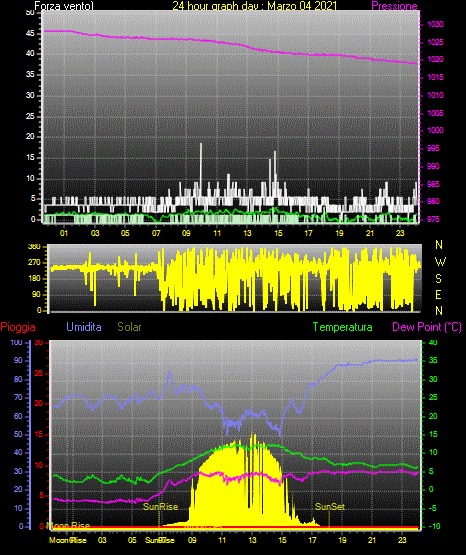This screenshot has width=466, height=555.
Task: Click the '1010' value on the pressure axis
Action: [x=435, y=95]
